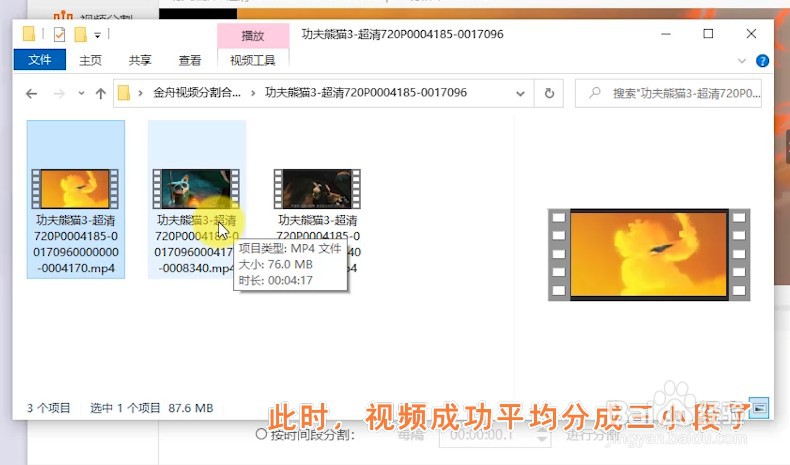
Task: Click the magnifier search icon
Action: [595, 93]
